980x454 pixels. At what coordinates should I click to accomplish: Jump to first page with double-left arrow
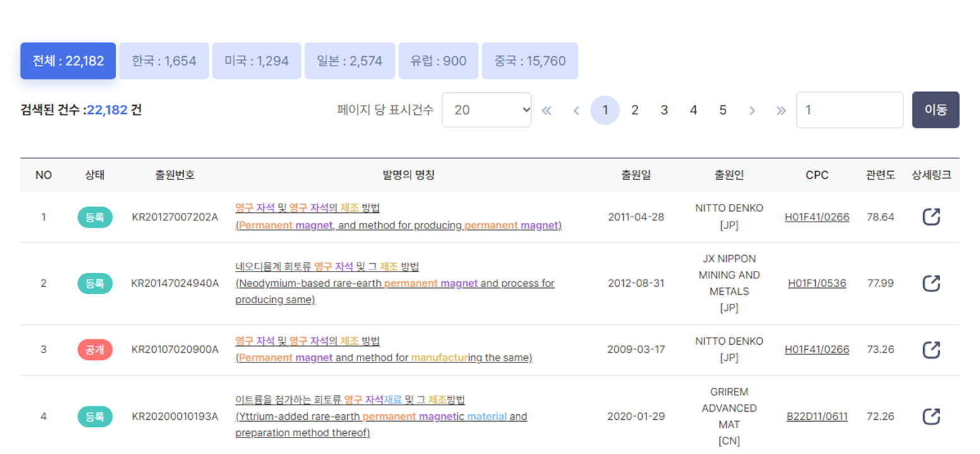(x=547, y=110)
